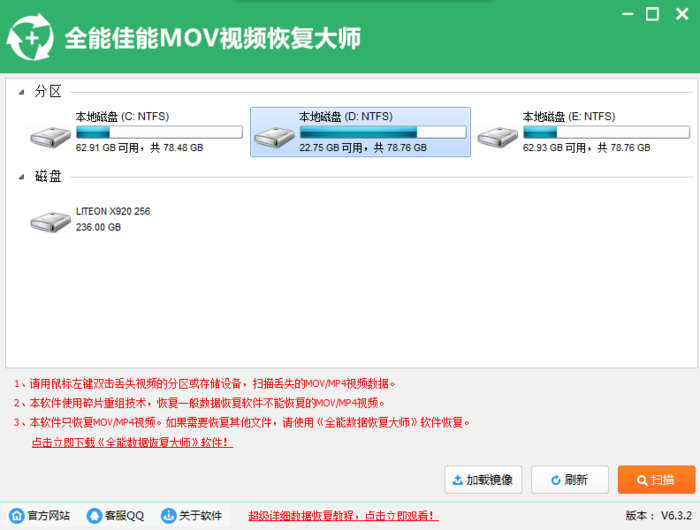Click 62.93 GB 可用，共 78.76 GB text
The image size is (700, 530).
point(587,148)
